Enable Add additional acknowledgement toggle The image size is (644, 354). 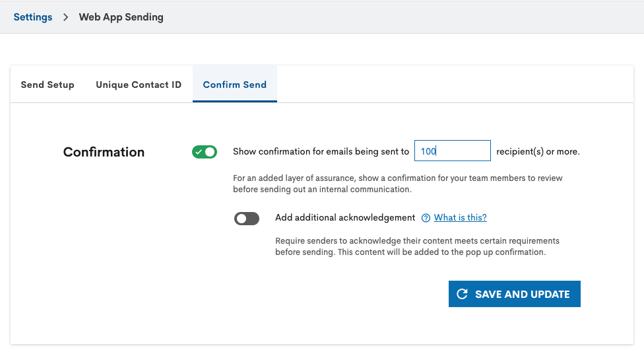pyautogui.click(x=247, y=219)
